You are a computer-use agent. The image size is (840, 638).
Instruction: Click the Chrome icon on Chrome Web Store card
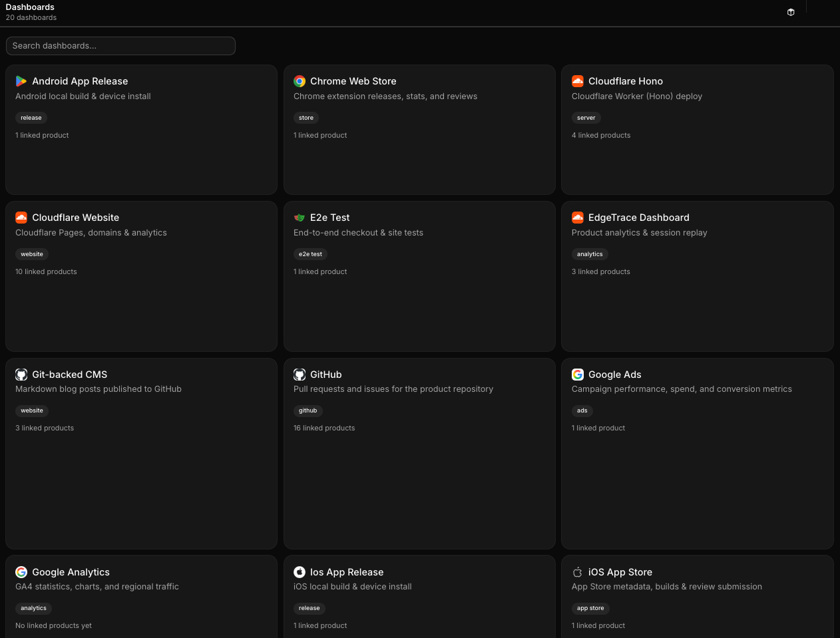[x=300, y=81]
